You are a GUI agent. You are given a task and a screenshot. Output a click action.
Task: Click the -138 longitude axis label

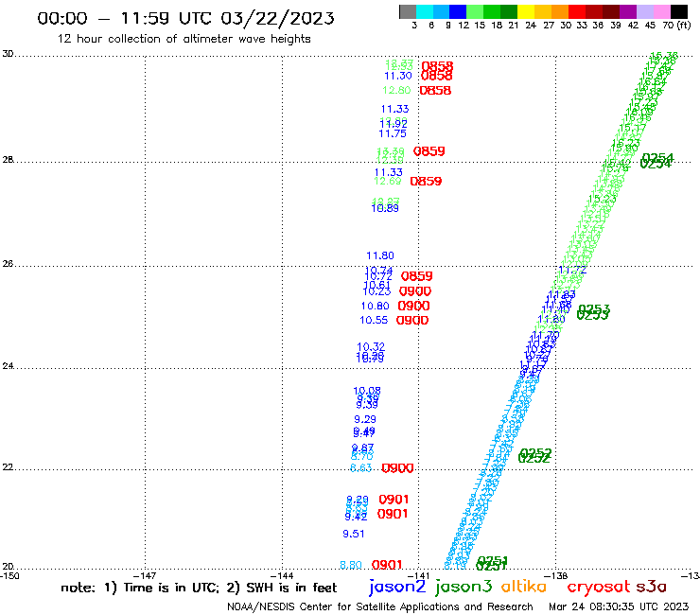click(x=556, y=576)
